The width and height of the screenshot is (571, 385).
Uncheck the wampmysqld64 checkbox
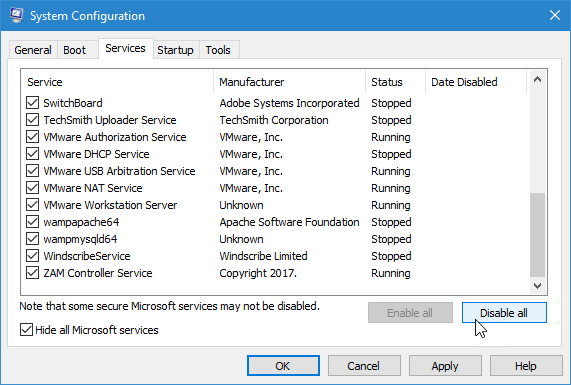[32, 239]
